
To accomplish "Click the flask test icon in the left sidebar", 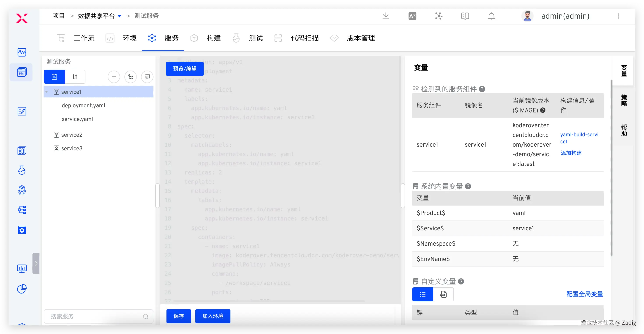I will (x=22, y=170).
